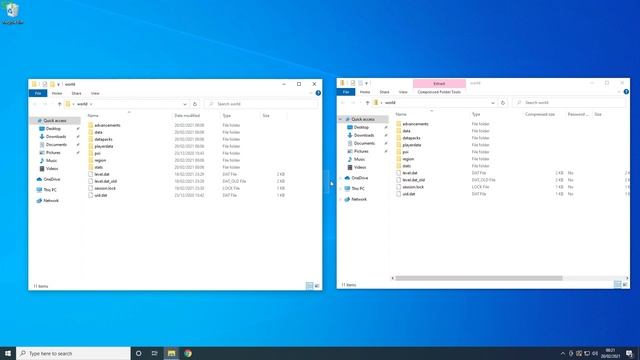Open the notification center icon

[629, 353]
